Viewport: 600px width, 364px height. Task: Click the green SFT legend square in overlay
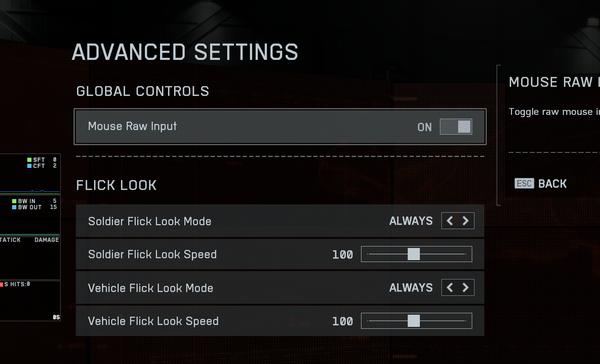[29, 160]
